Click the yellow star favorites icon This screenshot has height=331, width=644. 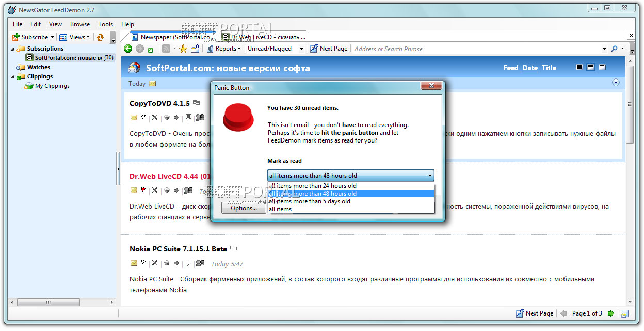[x=183, y=49]
